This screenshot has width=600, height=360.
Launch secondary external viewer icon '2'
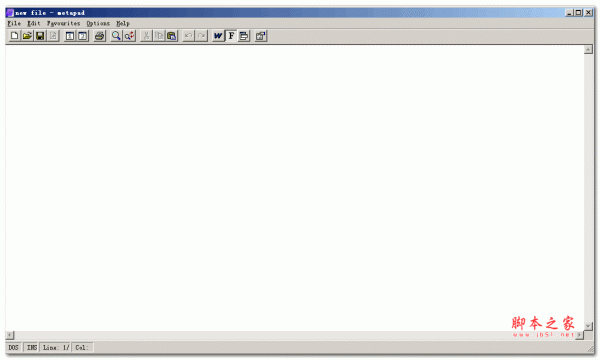(x=83, y=36)
